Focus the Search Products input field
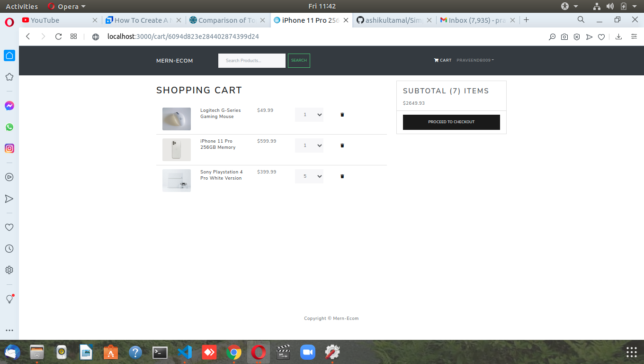644x364 pixels. (252, 61)
